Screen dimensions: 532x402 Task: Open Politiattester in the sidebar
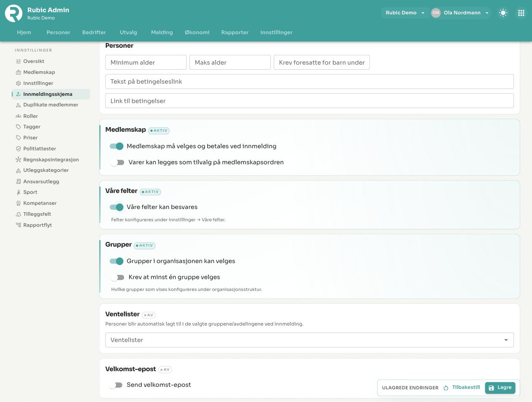[x=40, y=149]
